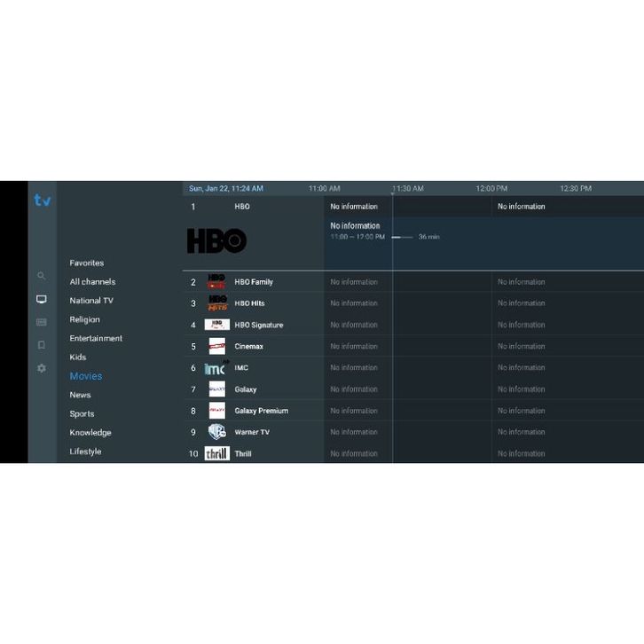Select Religion category
Viewport: 644px width, 644px height.
(84, 319)
